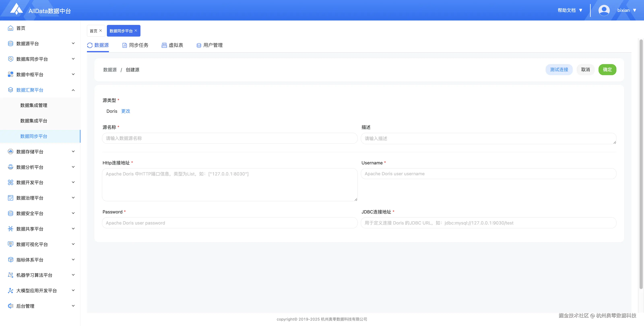Click the 数据存储平台 chart icon
Viewport: 644px width, 326px height.
(x=10, y=152)
